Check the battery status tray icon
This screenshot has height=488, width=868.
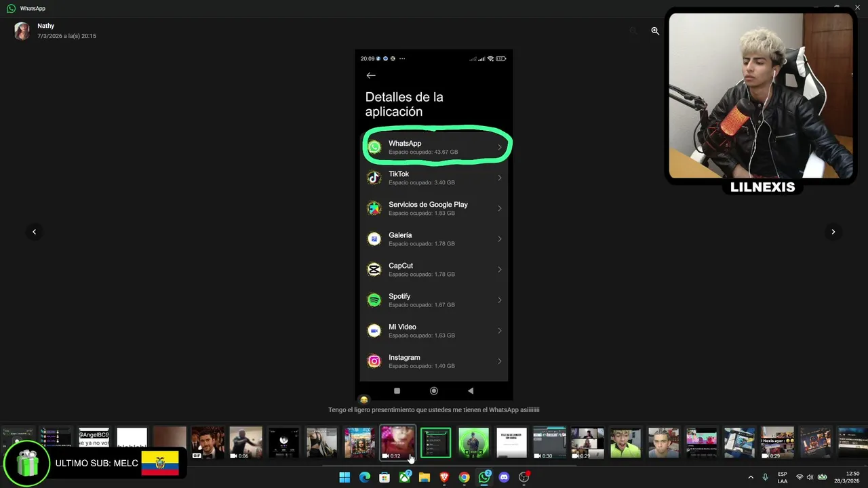point(823,477)
